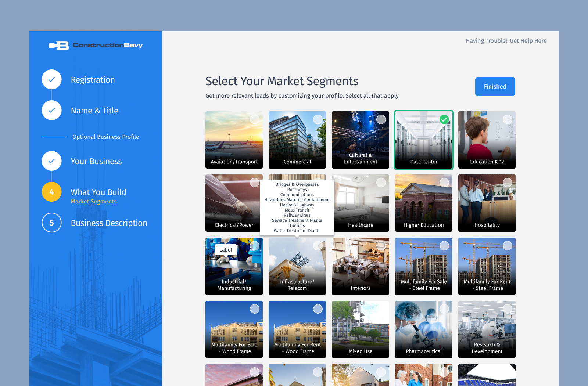The image size is (588, 386).
Task: Click Optional Business Profile label
Action: point(106,137)
